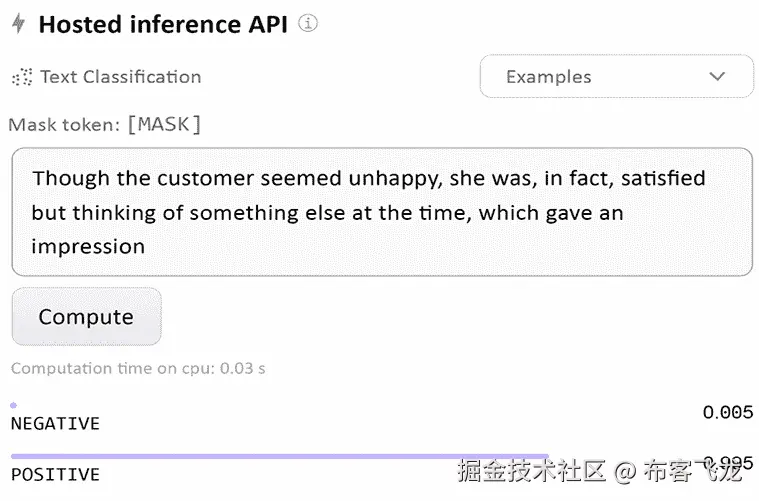Click the Mask token label
759x501 pixels.
tap(64, 125)
